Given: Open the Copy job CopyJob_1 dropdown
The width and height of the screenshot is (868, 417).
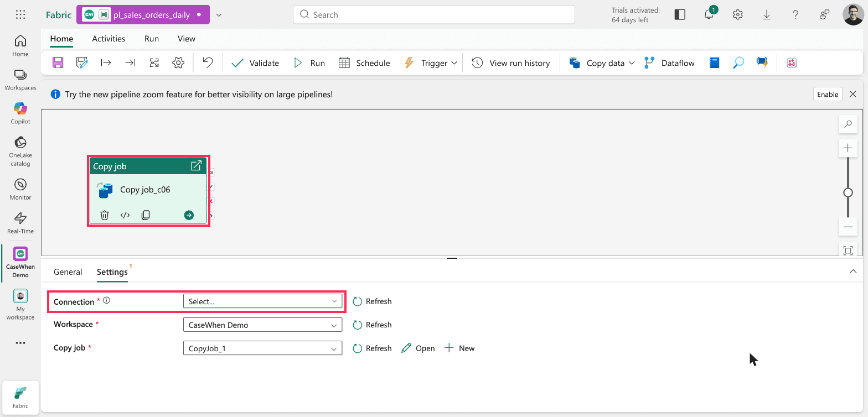Looking at the screenshot, I should (262, 348).
